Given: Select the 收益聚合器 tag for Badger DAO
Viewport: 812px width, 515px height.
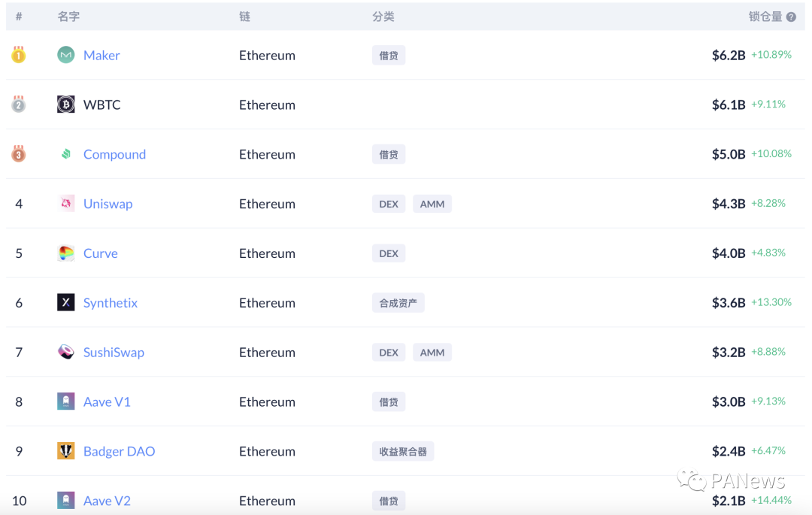Looking at the screenshot, I should tap(403, 452).
